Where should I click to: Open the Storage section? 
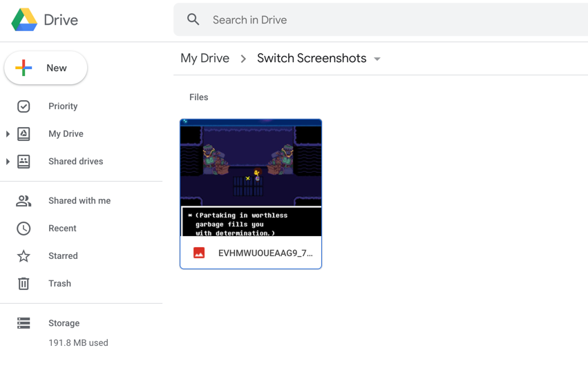pos(64,323)
